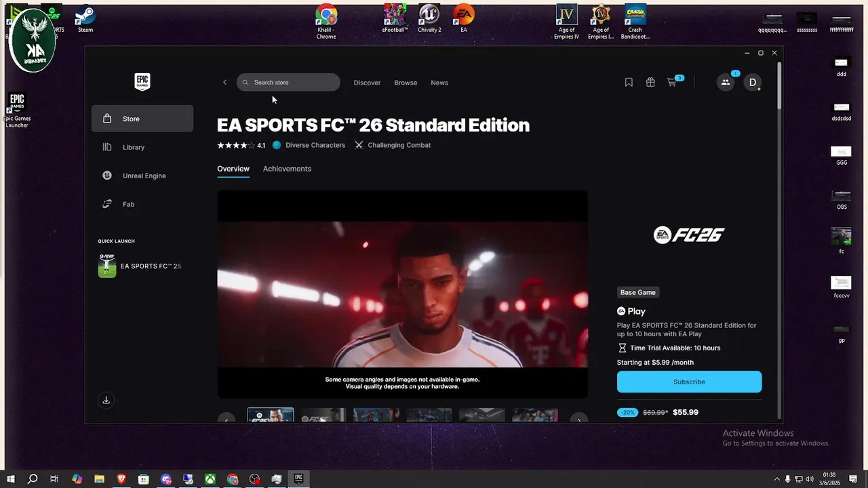Click the Challenging Combat tag

pyautogui.click(x=393, y=145)
